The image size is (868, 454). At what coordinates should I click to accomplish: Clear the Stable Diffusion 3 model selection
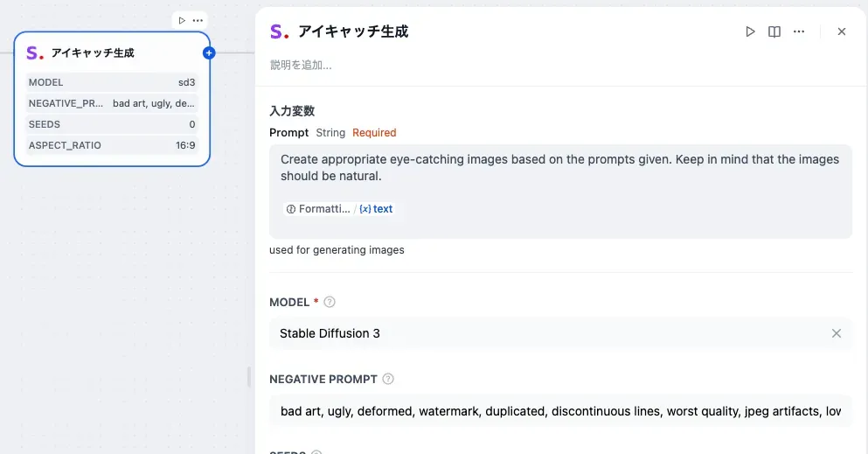tap(837, 333)
